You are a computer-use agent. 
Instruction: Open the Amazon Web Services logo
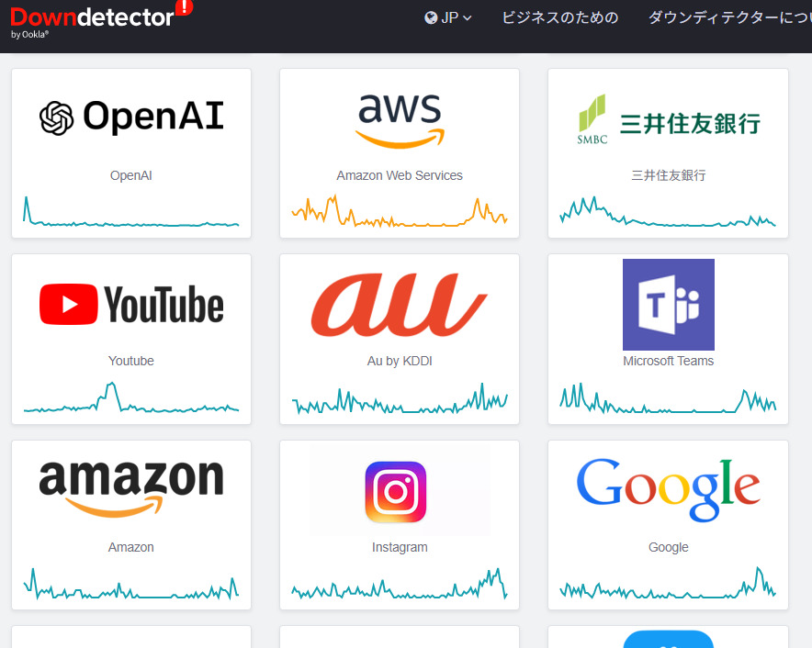coord(400,120)
